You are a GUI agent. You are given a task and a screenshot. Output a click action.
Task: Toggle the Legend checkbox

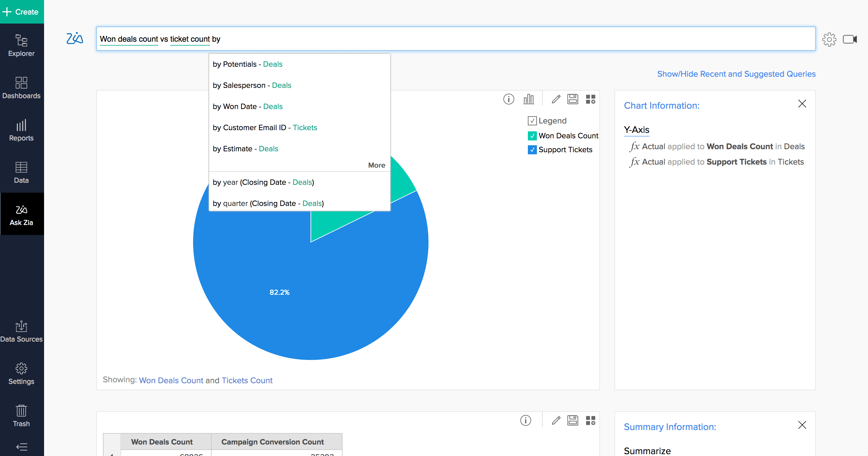532,121
